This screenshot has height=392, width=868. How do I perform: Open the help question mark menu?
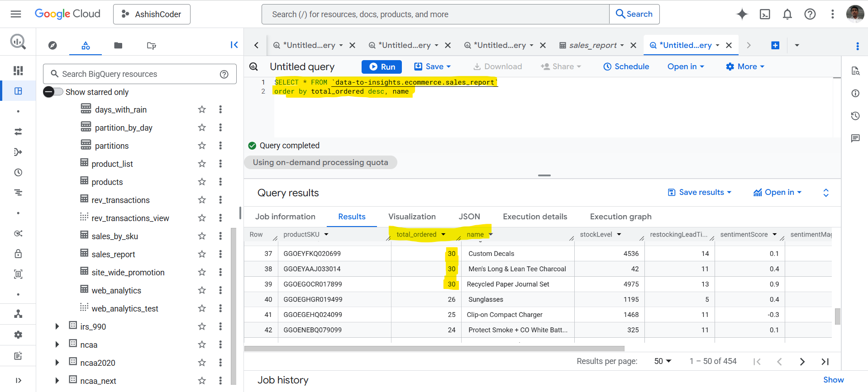(810, 14)
